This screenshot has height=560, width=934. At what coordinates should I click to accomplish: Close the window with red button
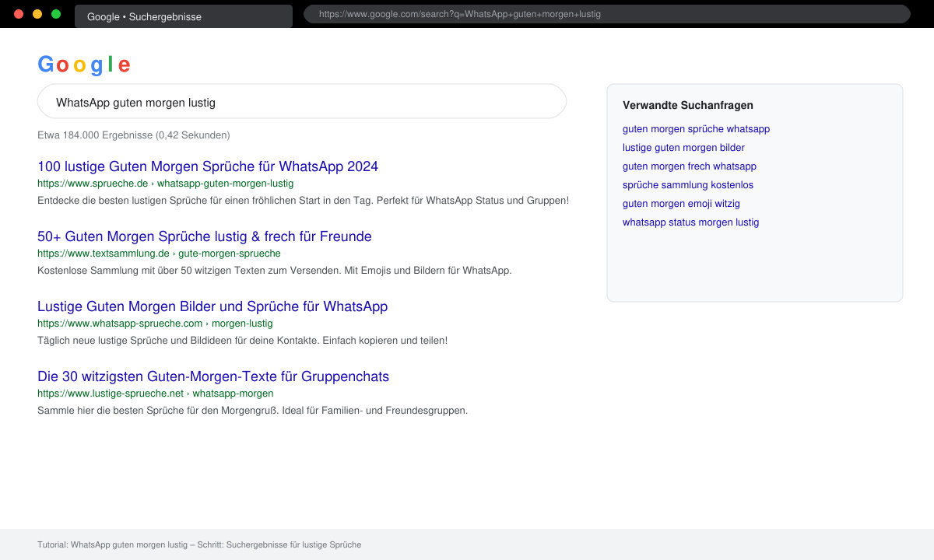(19, 14)
